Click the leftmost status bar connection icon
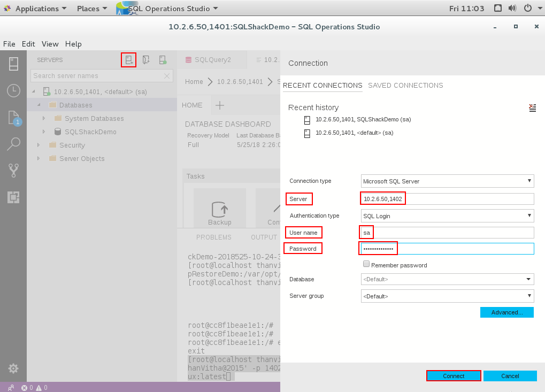Viewport: 545px width, 392px height. [x=11, y=388]
